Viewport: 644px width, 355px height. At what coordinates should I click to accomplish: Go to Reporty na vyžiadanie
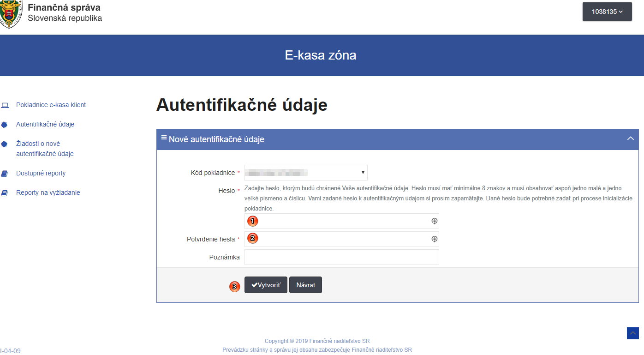(x=48, y=193)
